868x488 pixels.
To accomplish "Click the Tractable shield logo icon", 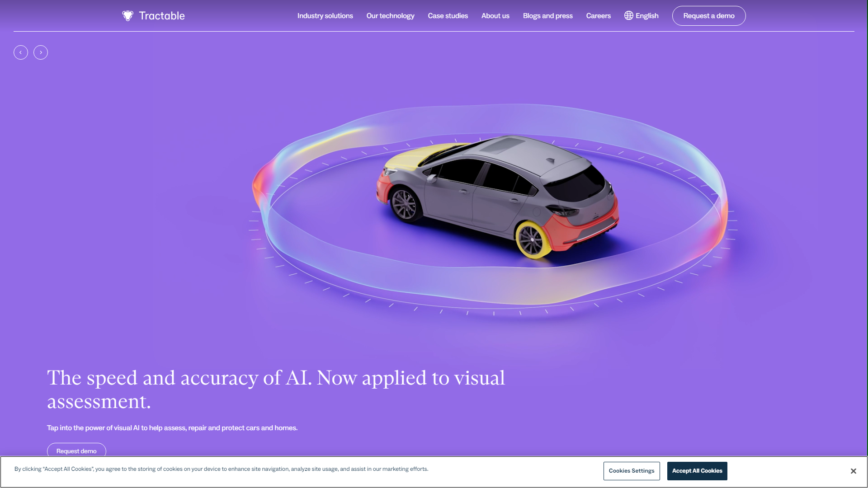I will [127, 16].
